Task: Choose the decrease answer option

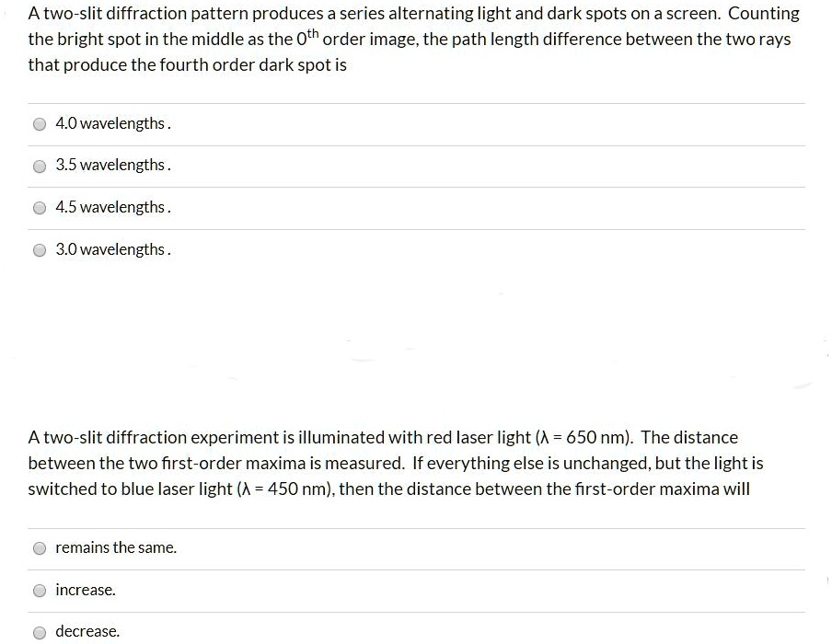Action: tap(40, 631)
